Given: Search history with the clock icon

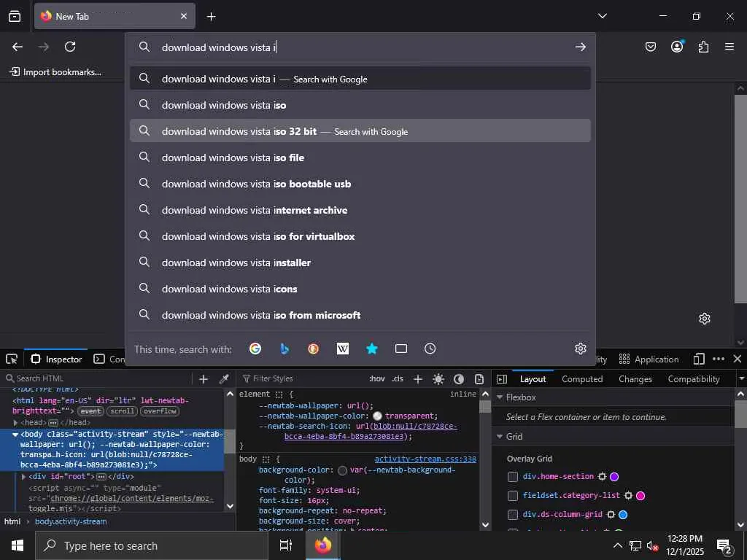Looking at the screenshot, I should (430, 349).
